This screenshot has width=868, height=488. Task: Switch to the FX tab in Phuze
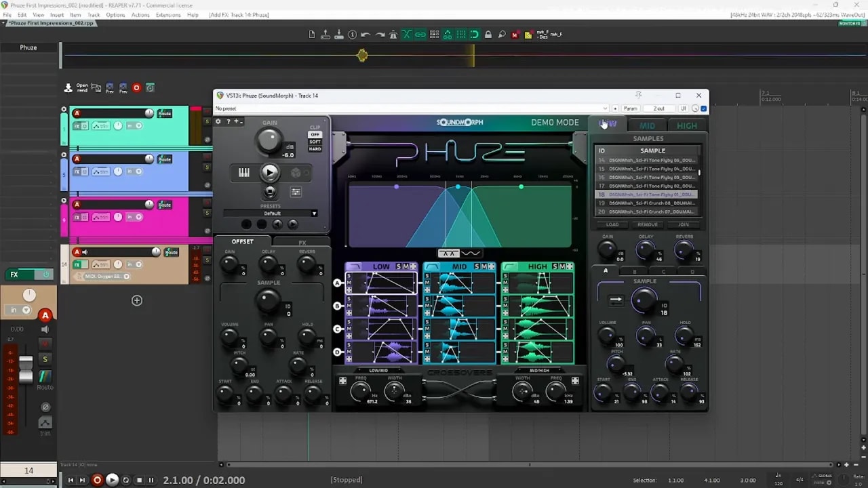[x=302, y=242]
